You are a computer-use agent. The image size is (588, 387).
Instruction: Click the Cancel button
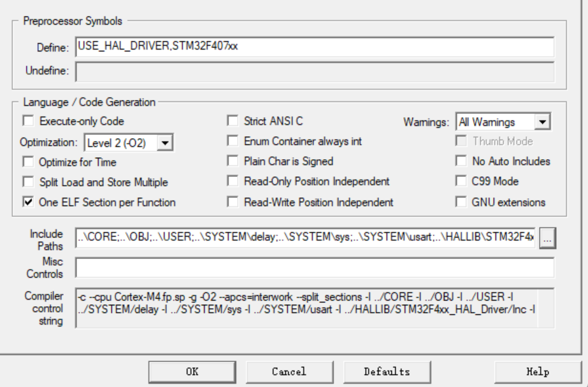click(x=289, y=371)
